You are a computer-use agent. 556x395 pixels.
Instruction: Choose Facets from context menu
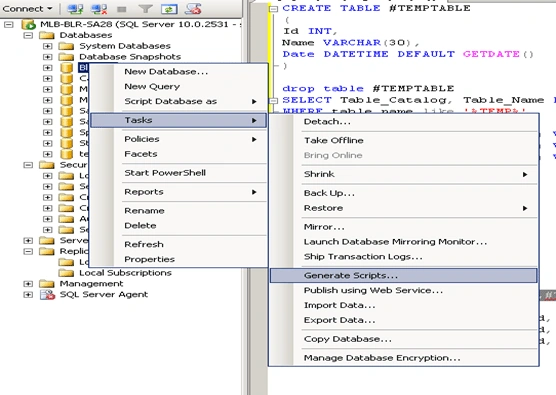point(178,154)
